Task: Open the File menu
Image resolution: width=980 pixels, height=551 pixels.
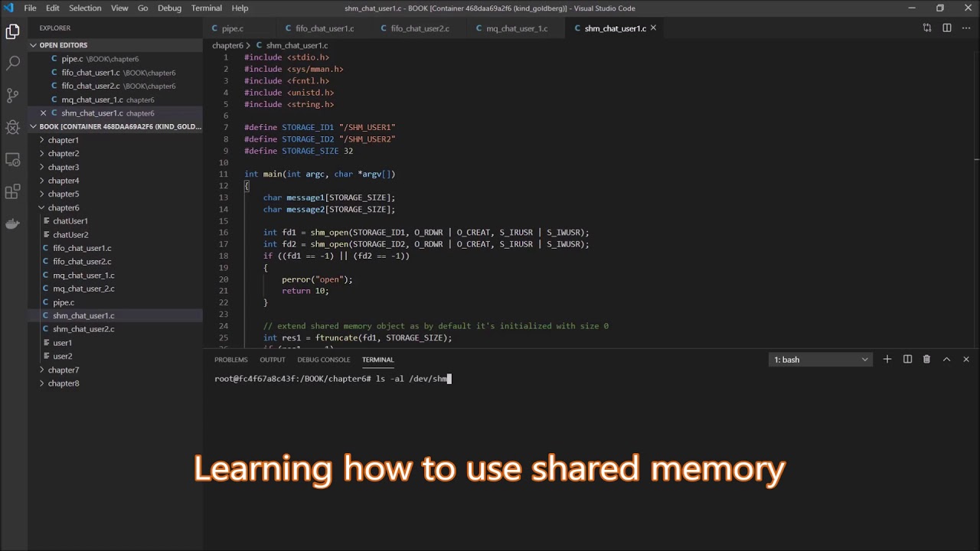Action: [30, 8]
